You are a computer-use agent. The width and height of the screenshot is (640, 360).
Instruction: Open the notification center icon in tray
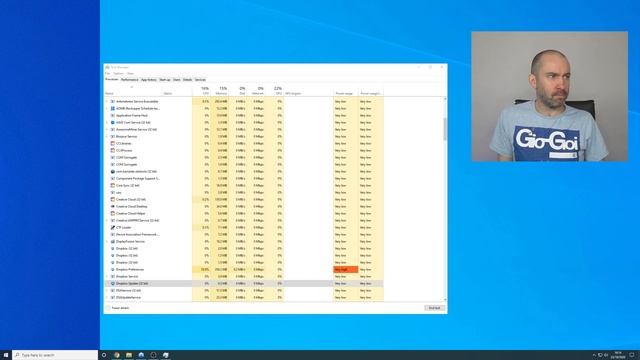[631, 355]
